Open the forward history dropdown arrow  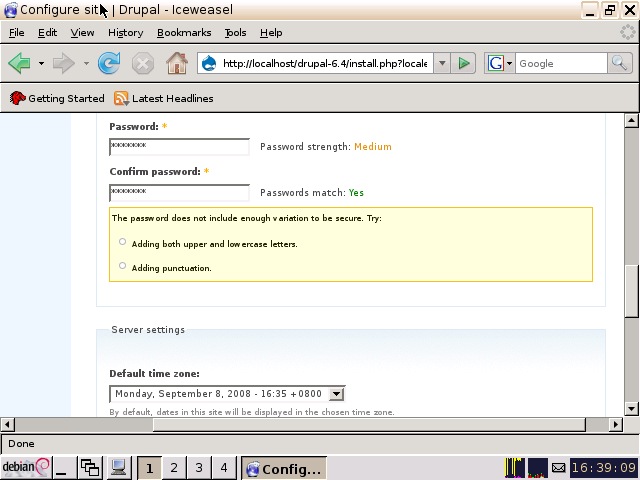[x=86, y=64]
